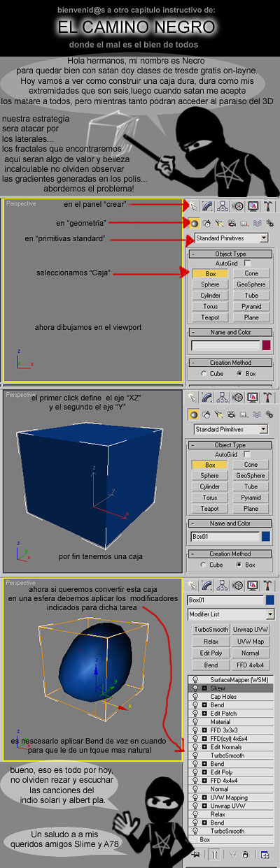Image resolution: width=280 pixels, height=868 pixels.
Task: Choose Box radio under Creation Method, first screenshot
Action: click(239, 374)
